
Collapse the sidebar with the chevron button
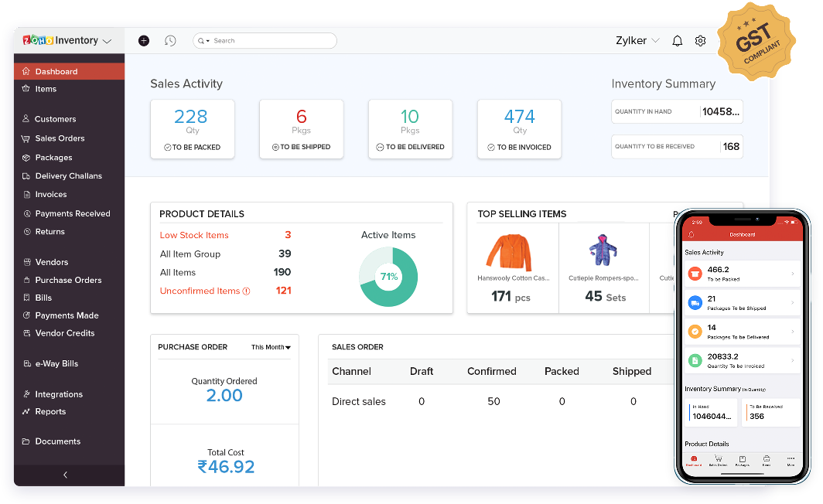tap(66, 475)
